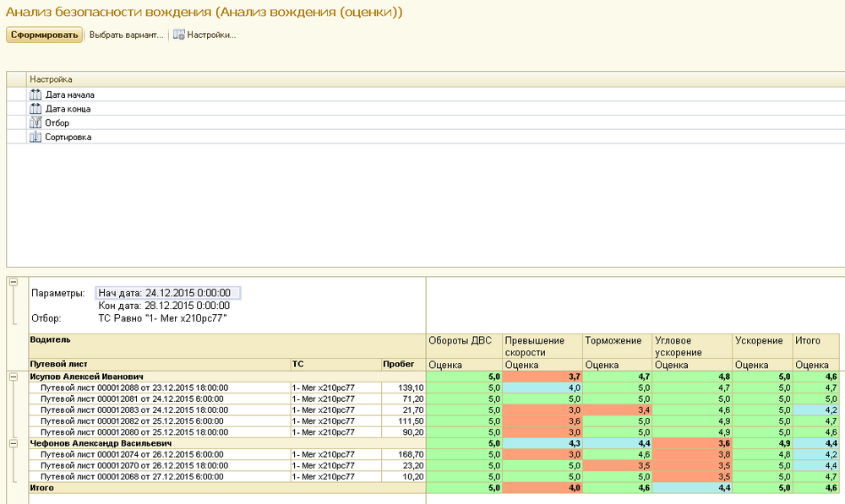This screenshot has height=504, width=845.
Task: Click the red 3,4 braking score for 000012083
Action: [618, 410]
